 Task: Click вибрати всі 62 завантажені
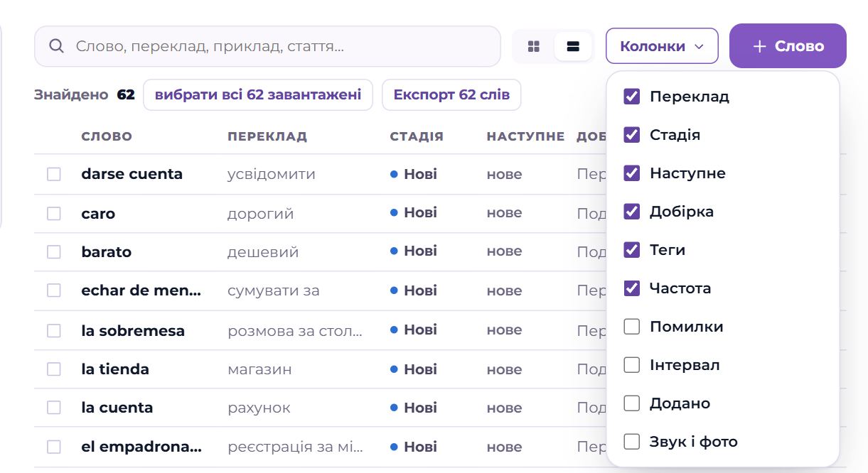click(x=258, y=94)
